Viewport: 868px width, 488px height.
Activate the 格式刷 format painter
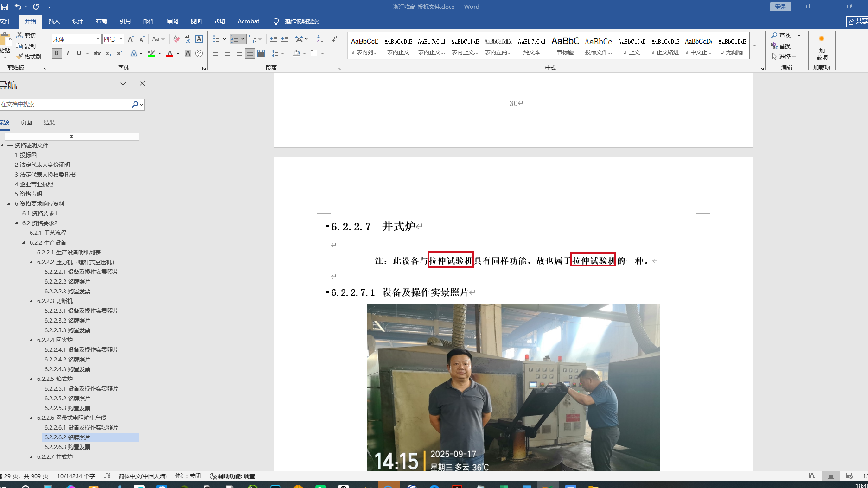pyautogui.click(x=29, y=57)
